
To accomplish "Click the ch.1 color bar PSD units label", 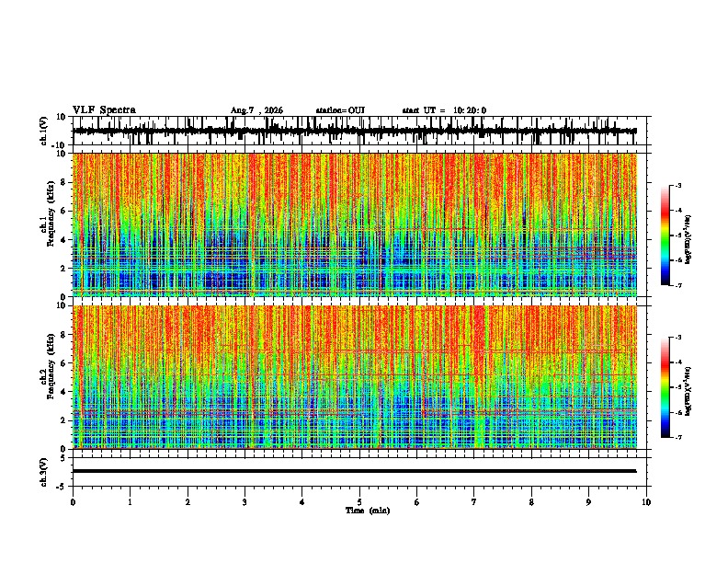I will coord(688,239).
